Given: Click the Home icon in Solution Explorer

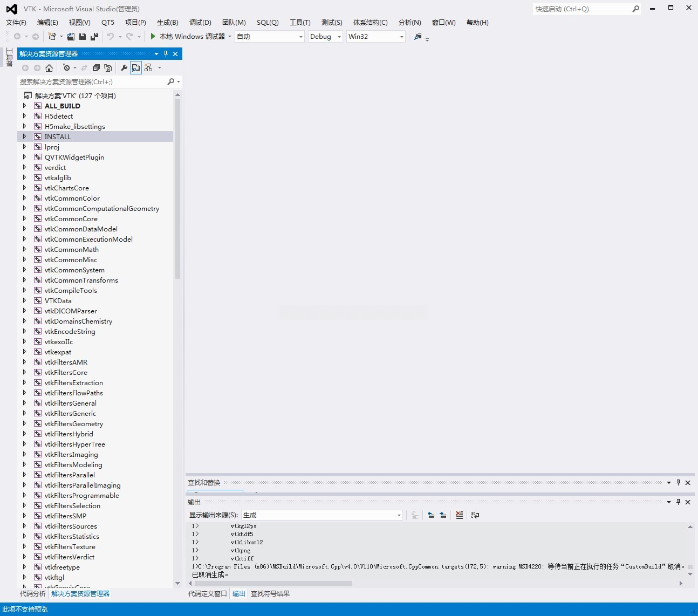Looking at the screenshot, I should coord(49,68).
